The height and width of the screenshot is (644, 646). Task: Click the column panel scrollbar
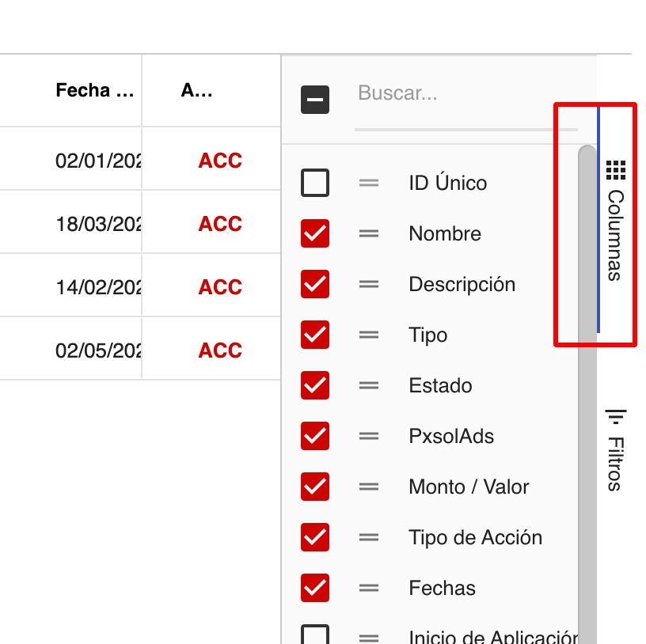coord(587,316)
